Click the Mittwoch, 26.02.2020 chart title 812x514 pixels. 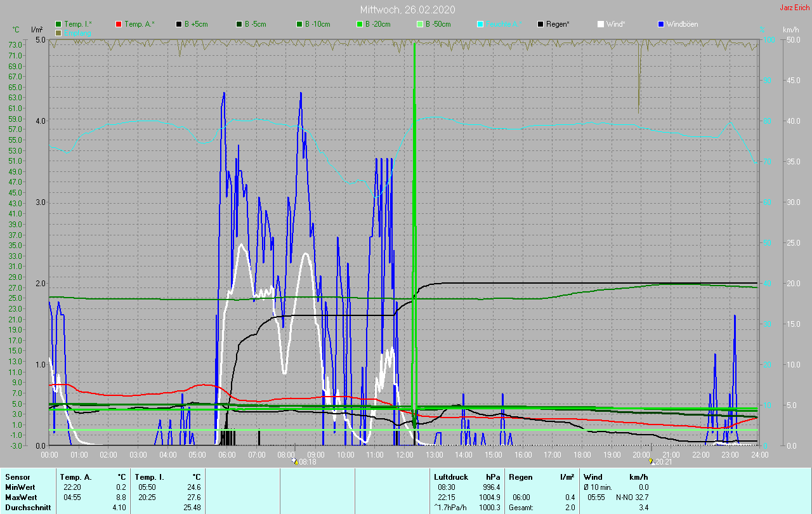[x=407, y=10]
